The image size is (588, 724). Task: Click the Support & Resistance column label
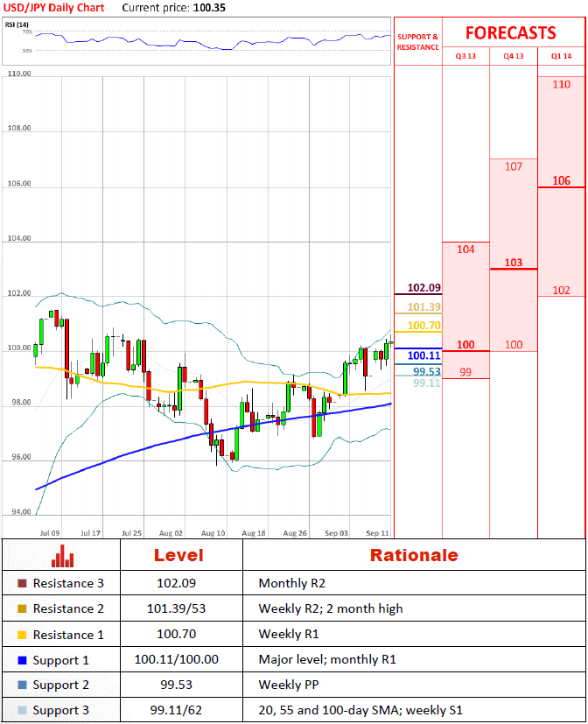[x=418, y=42]
